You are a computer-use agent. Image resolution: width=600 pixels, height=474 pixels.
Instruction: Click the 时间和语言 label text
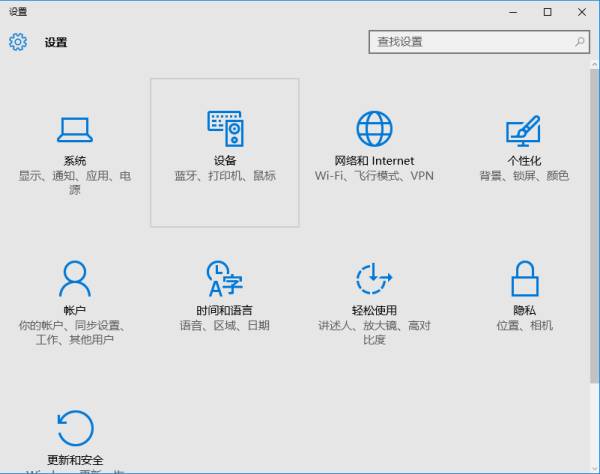pyautogui.click(x=225, y=310)
